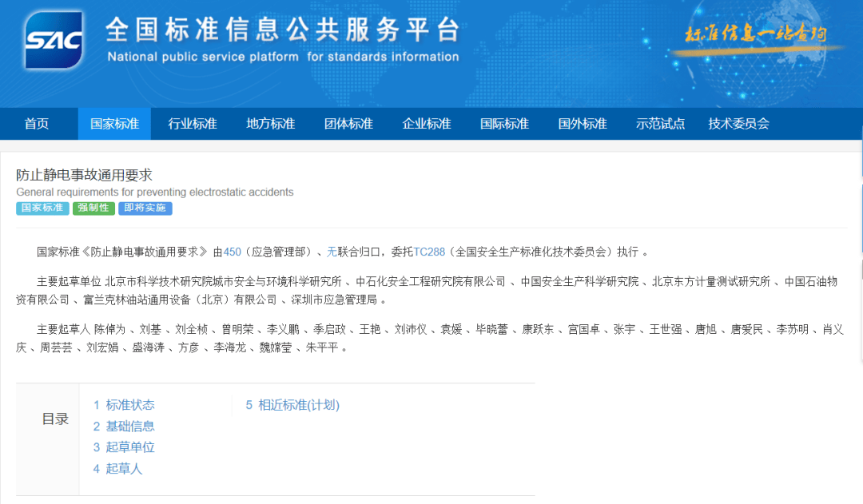Image resolution: width=863 pixels, height=504 pixels.
Task: Open the 国外标准 tab
Action: (583, 124)
